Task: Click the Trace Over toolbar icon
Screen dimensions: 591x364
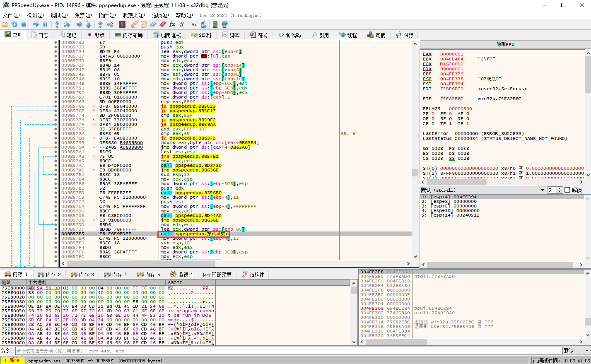Action: coord(88,24)
